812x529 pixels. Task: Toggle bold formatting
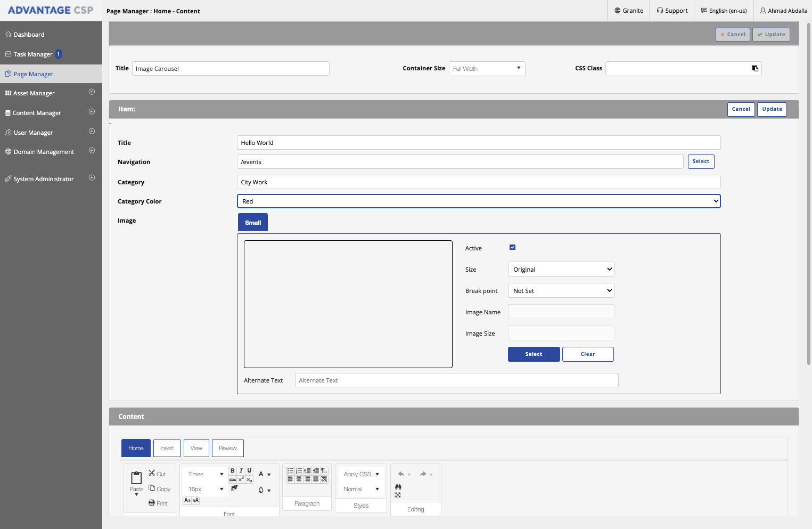(x=233, y=471)
